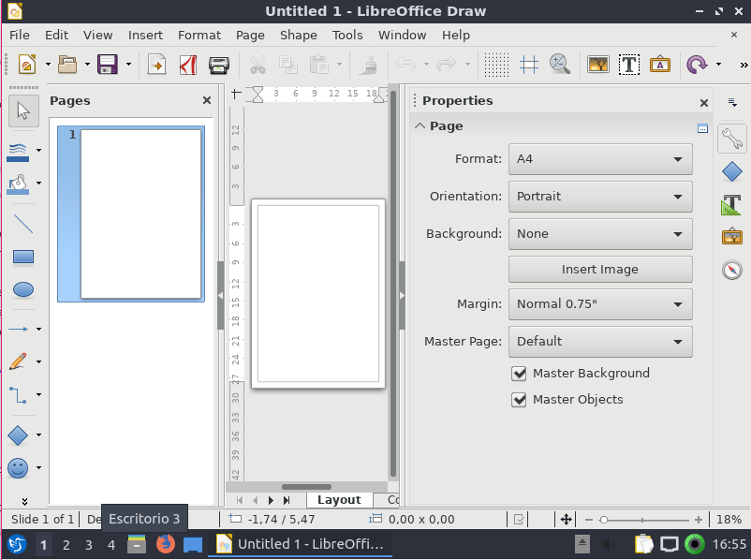The image size is (751, 560).
Task: Switch to the Layout tab
Action: (338, 499)
